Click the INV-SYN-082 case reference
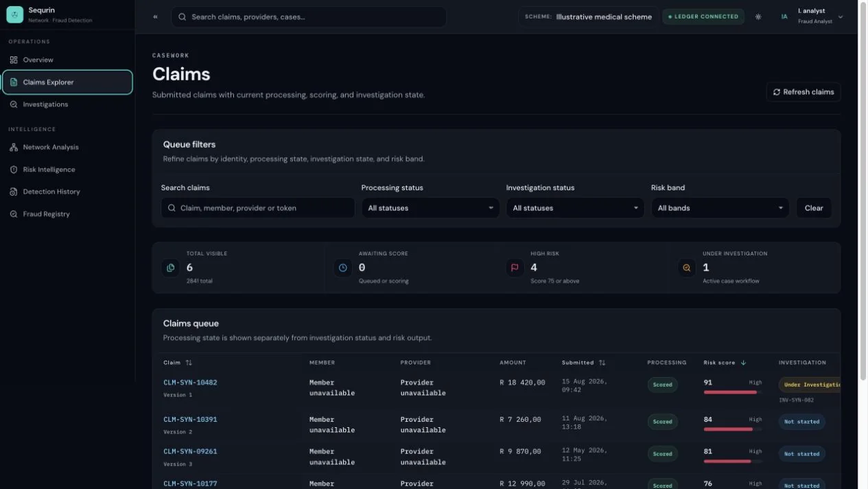This screenshot has height=489, width=868. (796, 400)
